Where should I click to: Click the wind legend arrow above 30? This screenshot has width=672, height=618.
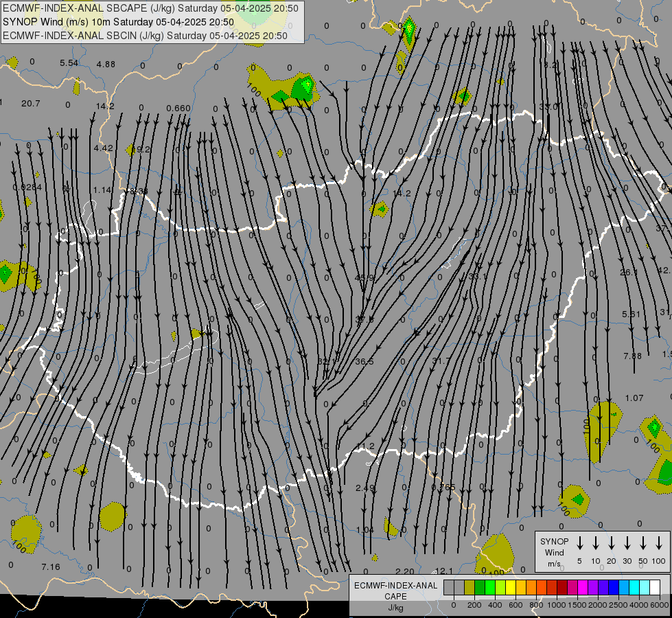point(627,542)
